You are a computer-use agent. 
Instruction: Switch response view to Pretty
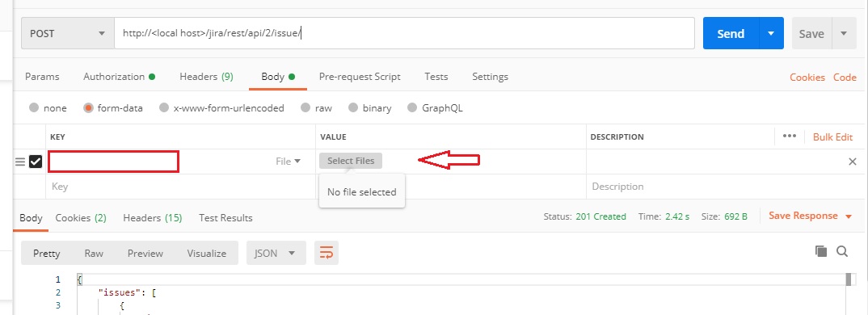pos(47,253)
